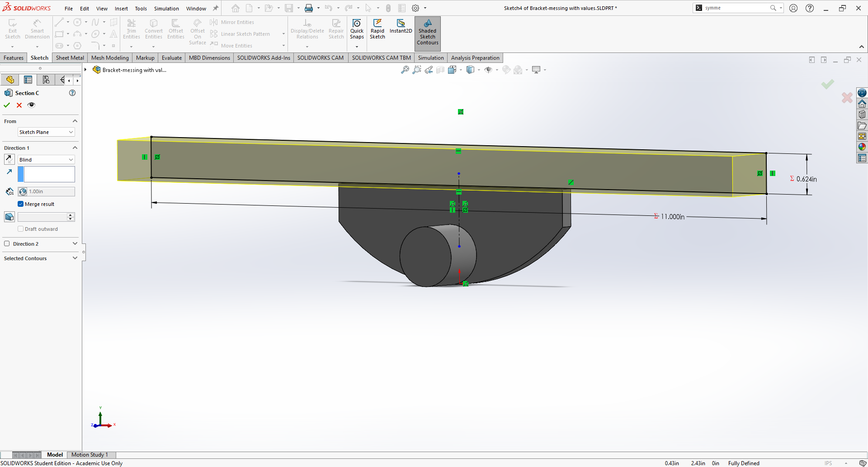Image resolution: width=868 pixels, height=467 pixels.
Task: Cancel sketch with corner red X
Action: coord(847,97)
